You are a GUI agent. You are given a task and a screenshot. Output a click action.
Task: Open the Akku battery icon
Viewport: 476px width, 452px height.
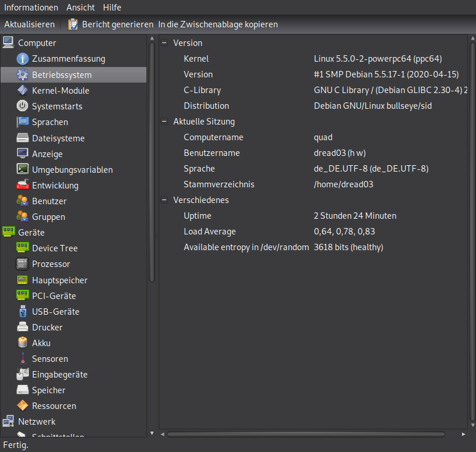pos(23,343)
